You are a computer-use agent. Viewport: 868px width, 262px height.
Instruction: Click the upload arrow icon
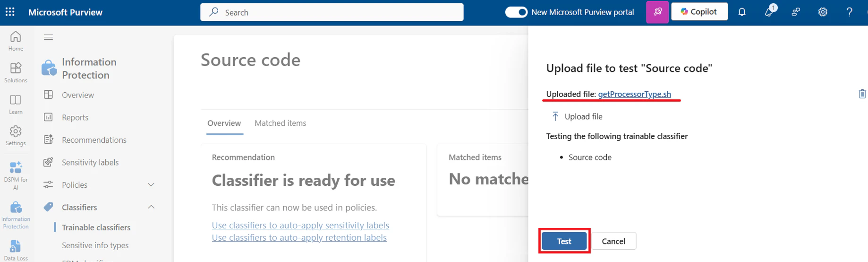coord(555,116)
